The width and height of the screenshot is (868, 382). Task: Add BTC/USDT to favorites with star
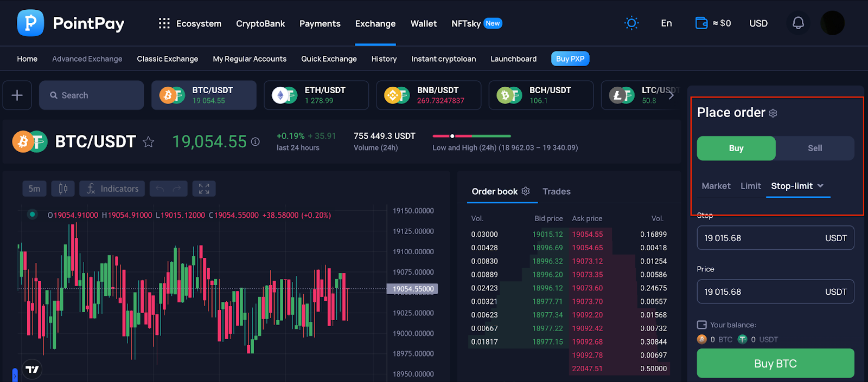click(148, 142)
